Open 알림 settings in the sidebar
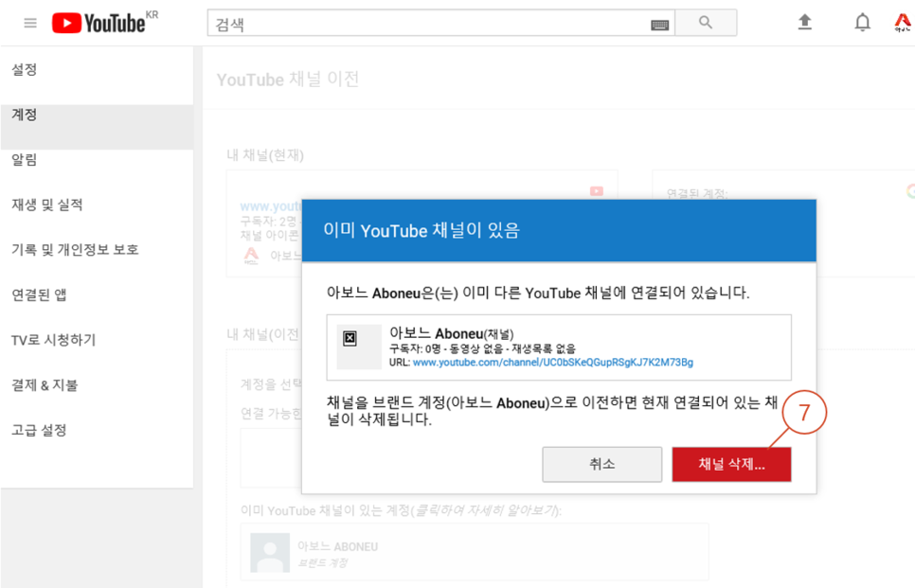 point(25,160)
